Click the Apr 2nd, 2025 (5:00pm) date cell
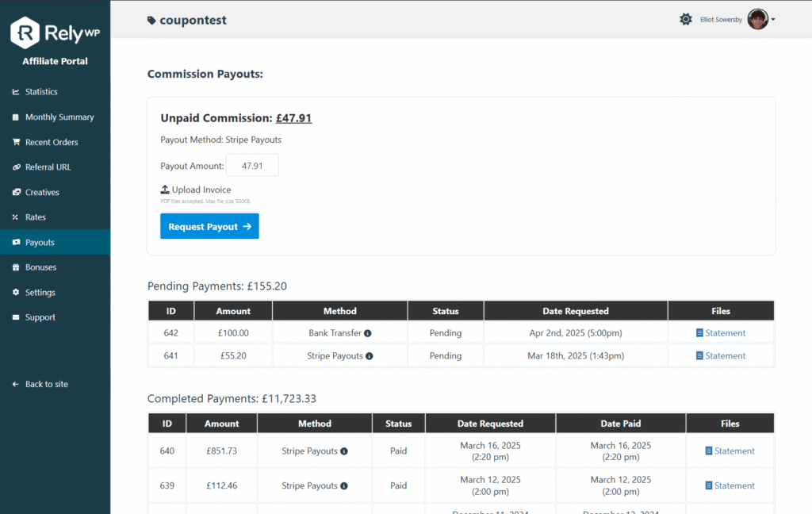812x514 pixels. [576, 333]
